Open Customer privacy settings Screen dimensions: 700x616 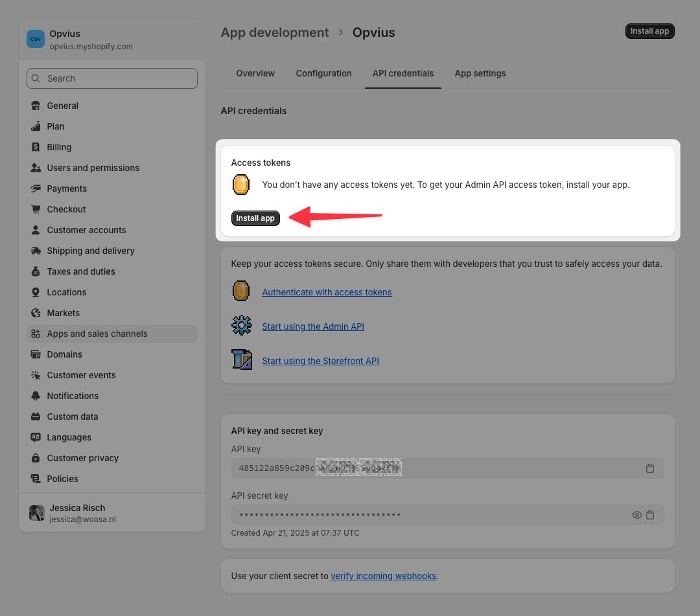(112, 458)
